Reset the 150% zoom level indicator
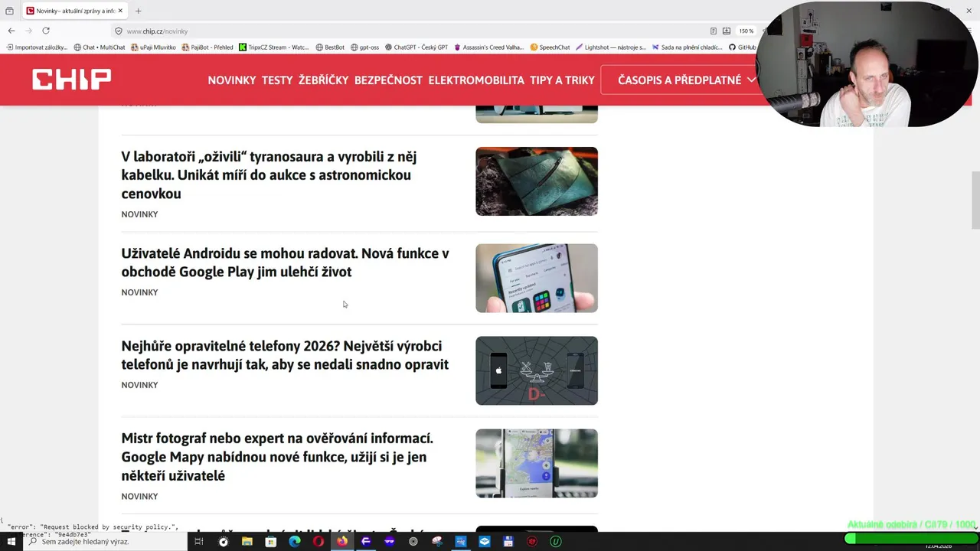This screenshot has width=980, height=551. 746,31
